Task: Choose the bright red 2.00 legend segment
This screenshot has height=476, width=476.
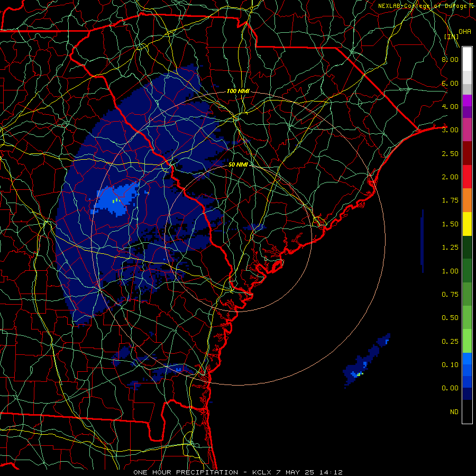Action: [467, 177]
